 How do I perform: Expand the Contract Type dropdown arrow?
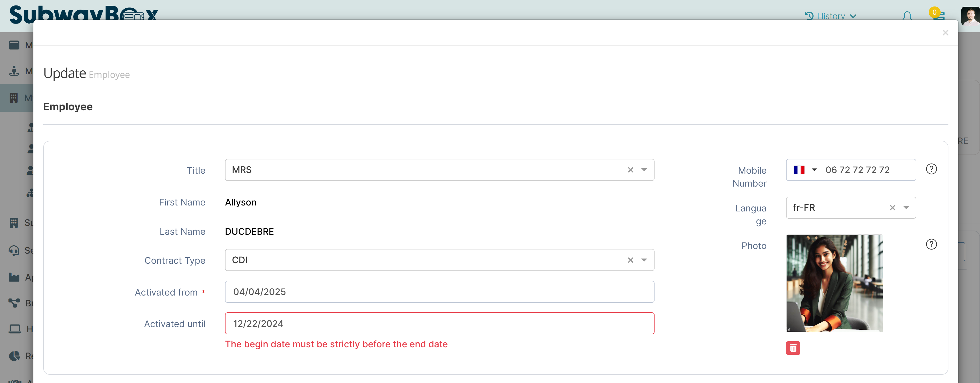pyautogui.click(x=644, y=260)
